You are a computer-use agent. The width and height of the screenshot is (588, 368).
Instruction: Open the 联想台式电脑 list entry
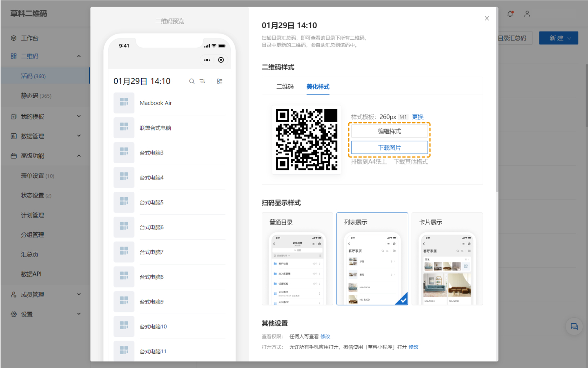coord(169,128)
